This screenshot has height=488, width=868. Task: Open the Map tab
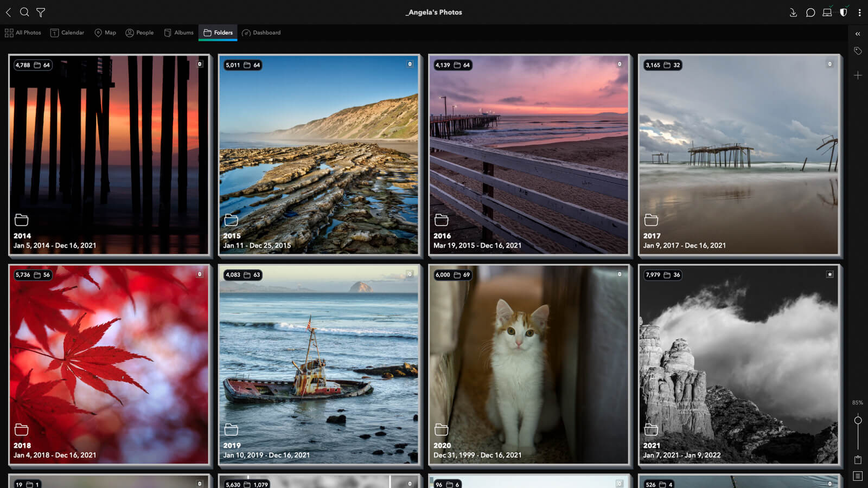coord(105,33)
